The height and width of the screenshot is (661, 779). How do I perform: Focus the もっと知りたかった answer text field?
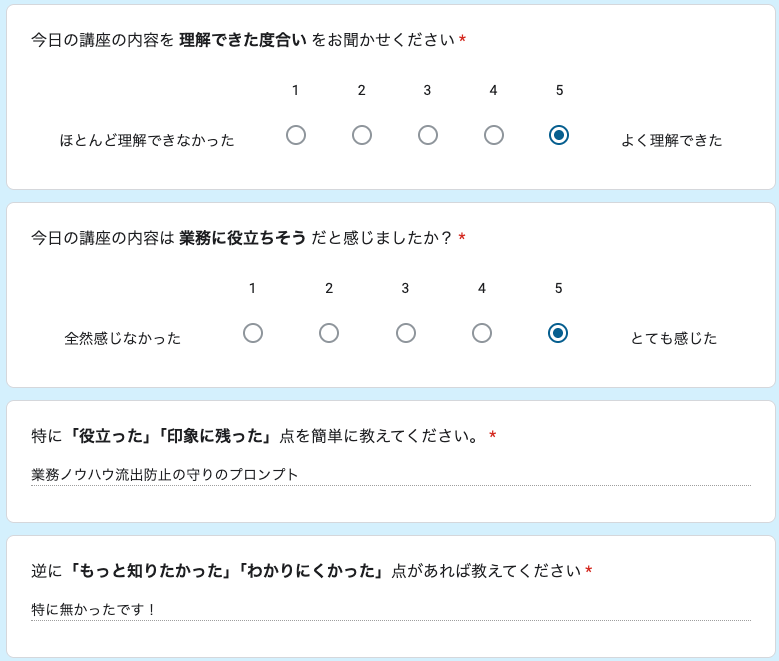pos(390,609)
